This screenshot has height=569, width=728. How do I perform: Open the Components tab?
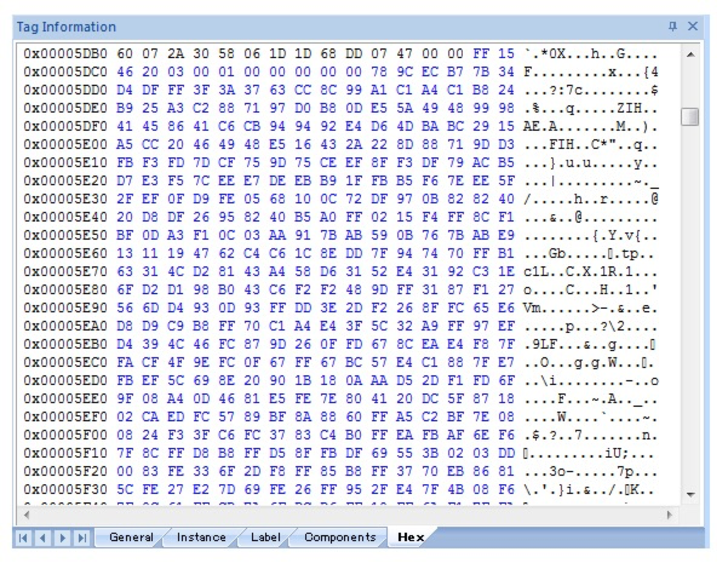pyautogui.click(x=340, y=537)
